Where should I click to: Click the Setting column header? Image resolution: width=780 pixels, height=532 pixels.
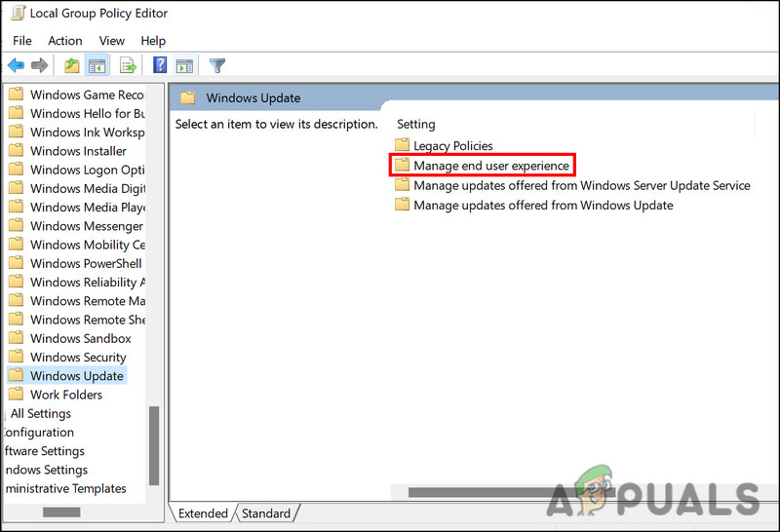pos(416,125)
